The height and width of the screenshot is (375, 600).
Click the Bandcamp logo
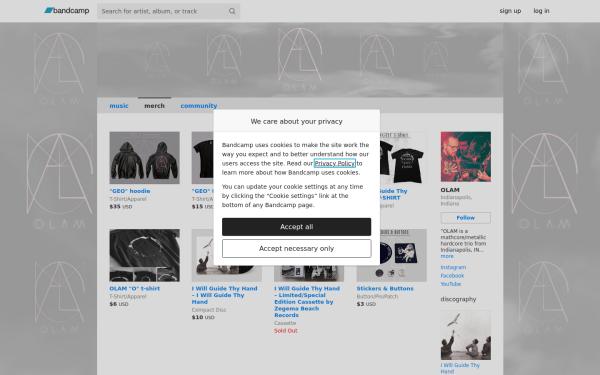pos(67,11)
